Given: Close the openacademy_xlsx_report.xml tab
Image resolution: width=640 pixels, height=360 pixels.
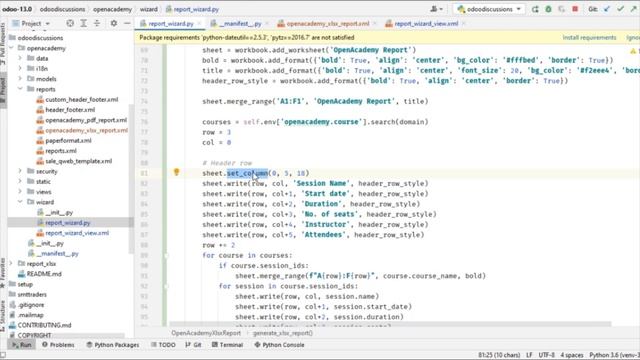Looking at the screenshot, I should (375, 24).
